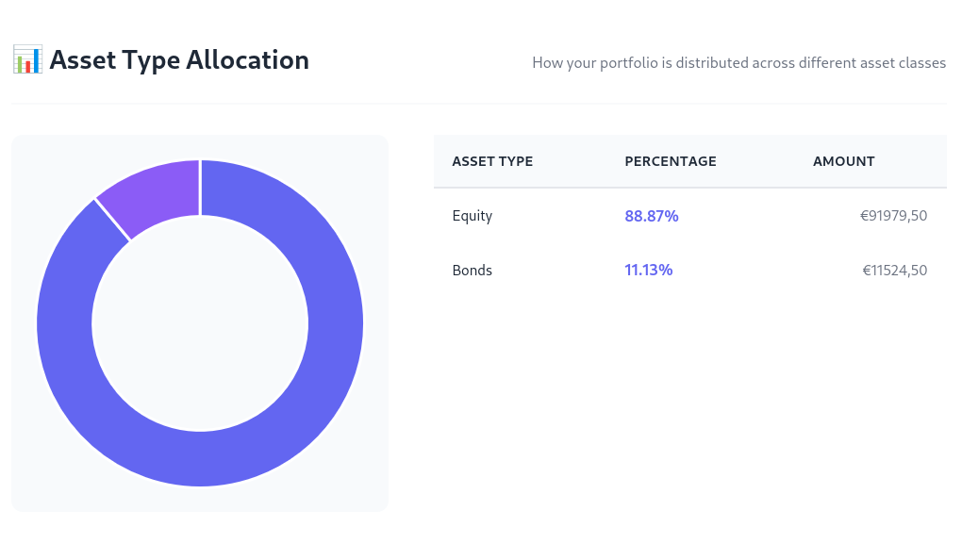This screenshot has height=560, width=962.
Task: Click the Equity label text
Action: pos(472,216)
